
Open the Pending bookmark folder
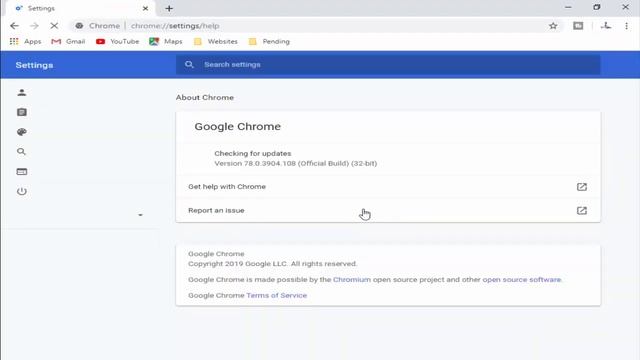pos(269,42)
